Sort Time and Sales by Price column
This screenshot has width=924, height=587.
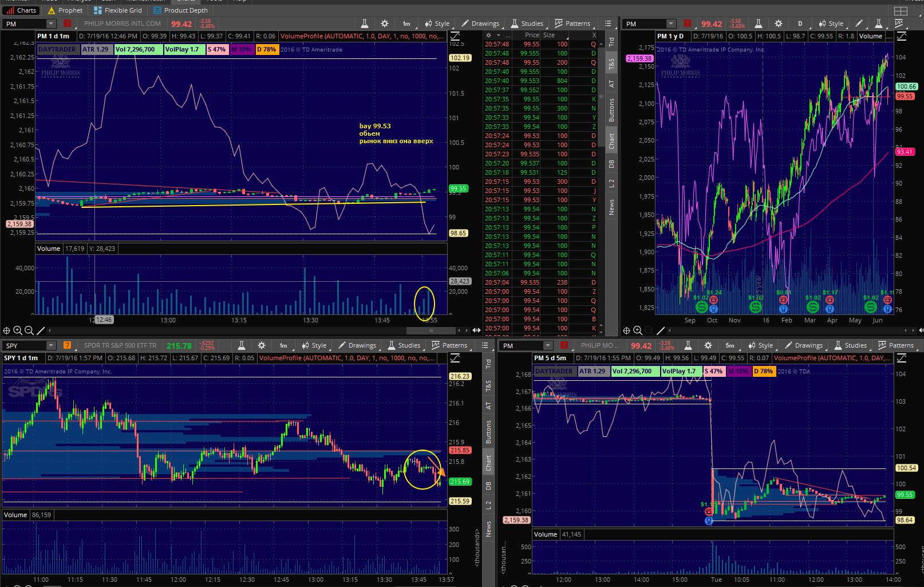[x=532, y=35]
